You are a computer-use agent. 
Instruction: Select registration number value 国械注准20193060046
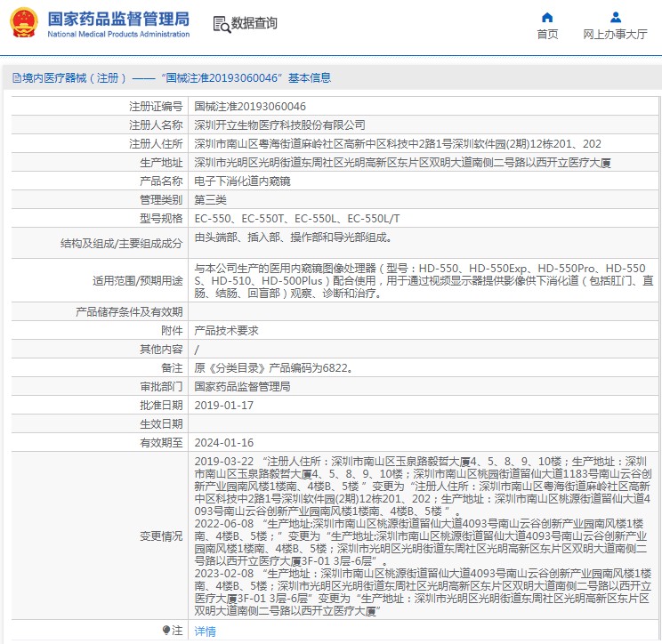pos(250,107)
